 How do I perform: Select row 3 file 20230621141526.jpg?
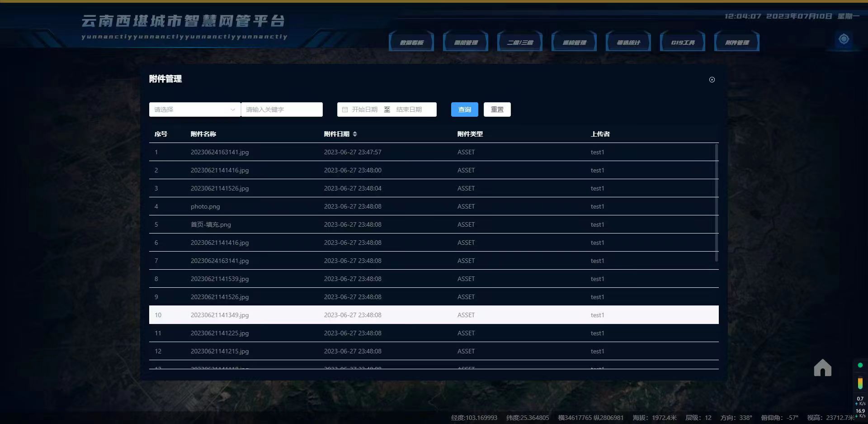pyautogui.click(x=220, y=188)
